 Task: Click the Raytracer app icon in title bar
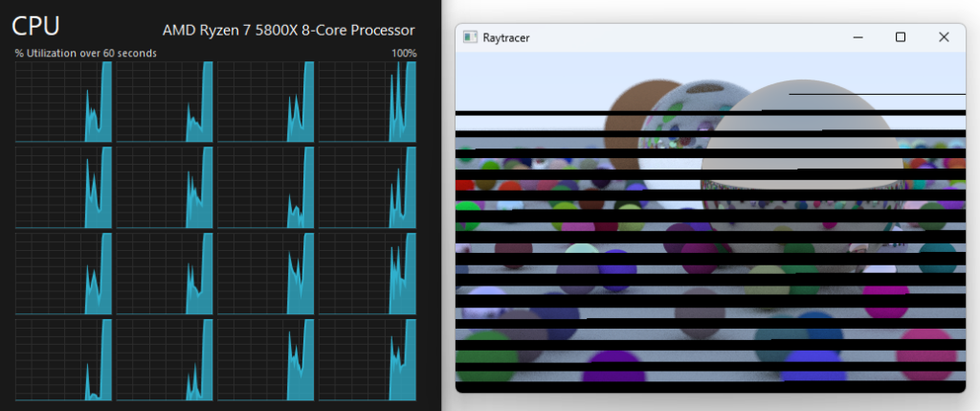[x=469, y=37]
